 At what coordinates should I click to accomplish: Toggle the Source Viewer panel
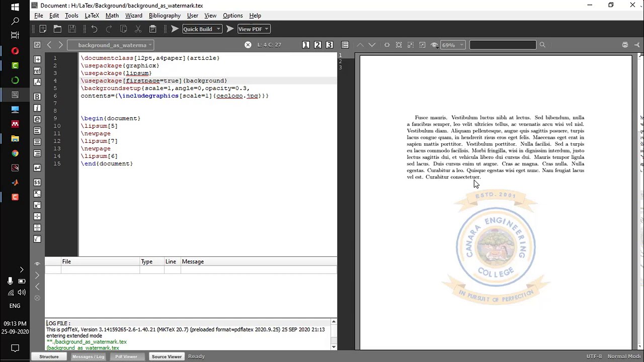pos(167,356)
